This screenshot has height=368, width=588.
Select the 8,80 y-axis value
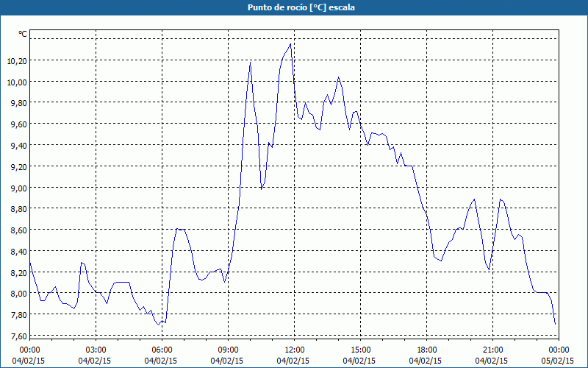[19, 209]
